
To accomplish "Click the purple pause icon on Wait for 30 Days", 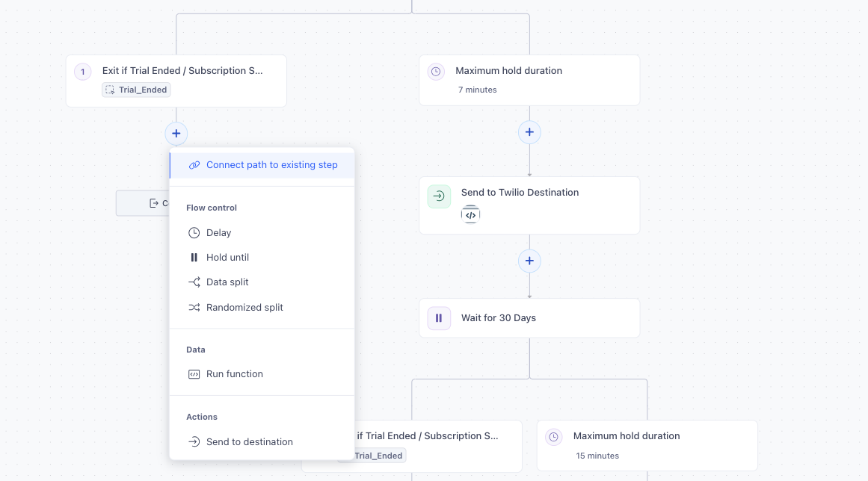I will 439,317.
